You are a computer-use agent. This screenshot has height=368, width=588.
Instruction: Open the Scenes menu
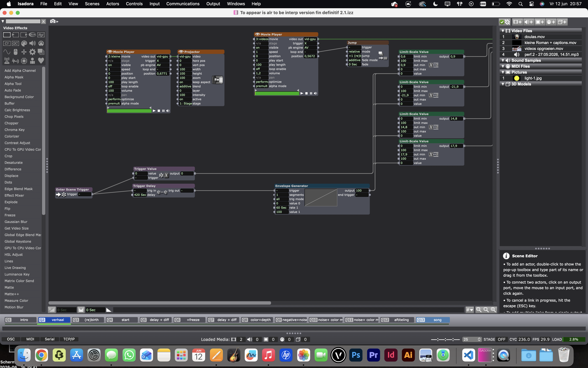pyautogui.click(x=92, y=4)
